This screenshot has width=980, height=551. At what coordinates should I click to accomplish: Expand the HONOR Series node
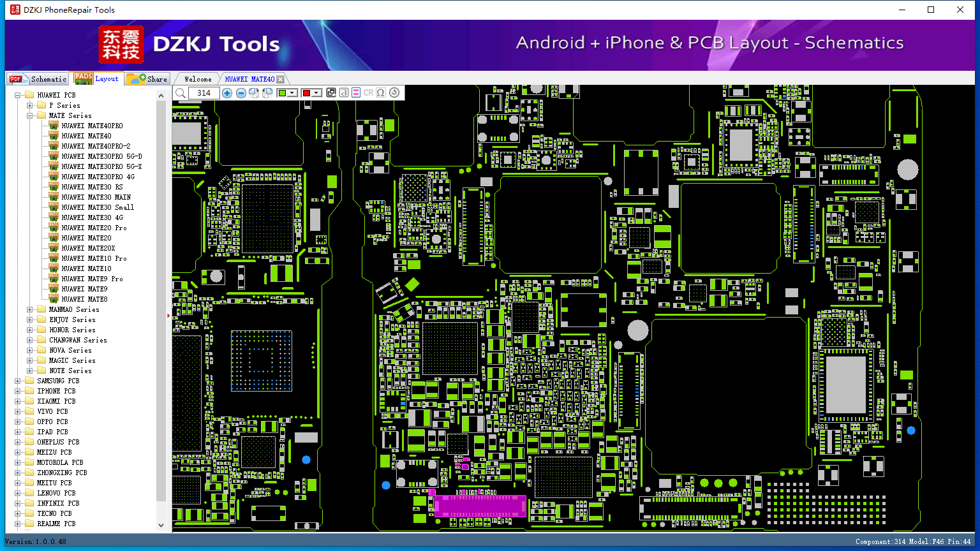click(30, 330)
